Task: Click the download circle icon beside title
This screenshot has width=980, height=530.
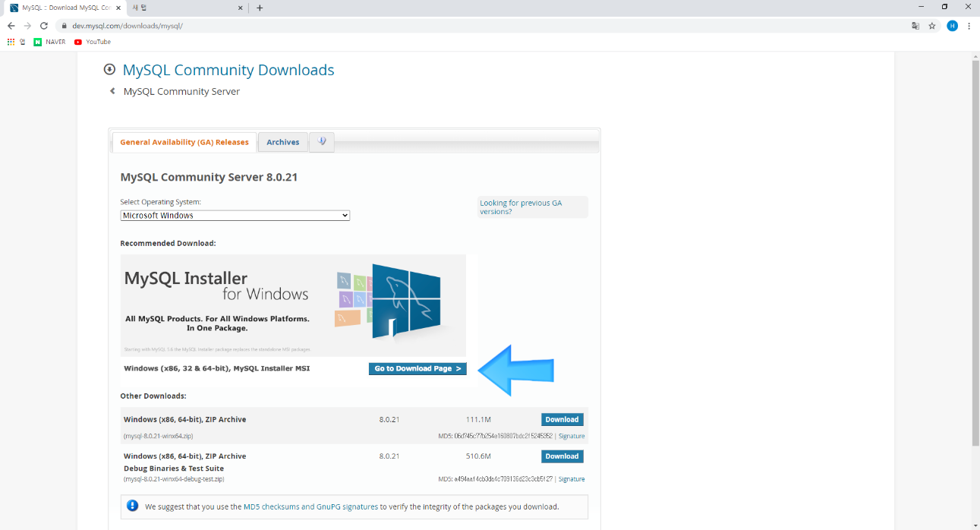Action: tap(110, 70)
